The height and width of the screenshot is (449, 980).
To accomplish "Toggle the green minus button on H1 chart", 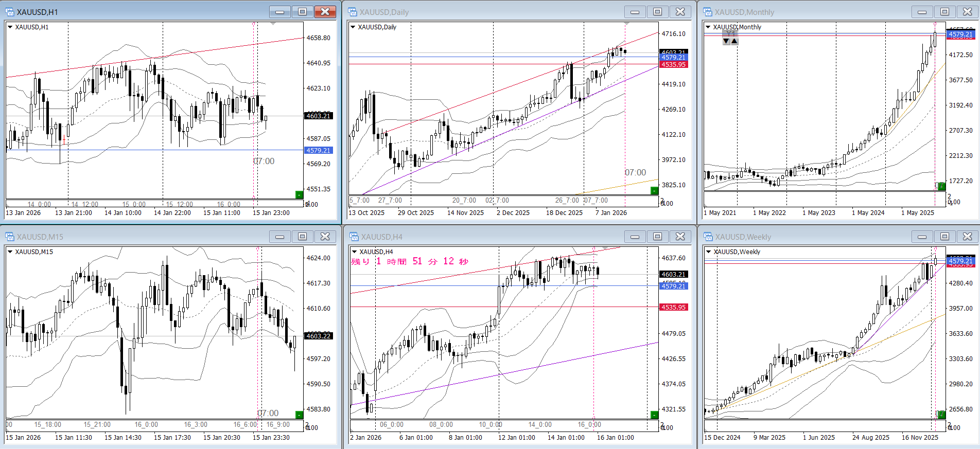I will pos(299,194).
